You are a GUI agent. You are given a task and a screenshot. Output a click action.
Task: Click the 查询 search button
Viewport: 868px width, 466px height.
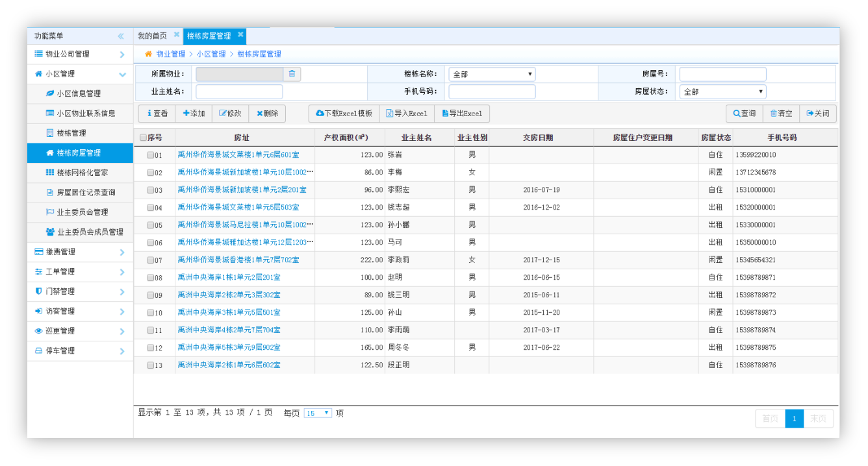pyautogui.click(x=744, y=114)
